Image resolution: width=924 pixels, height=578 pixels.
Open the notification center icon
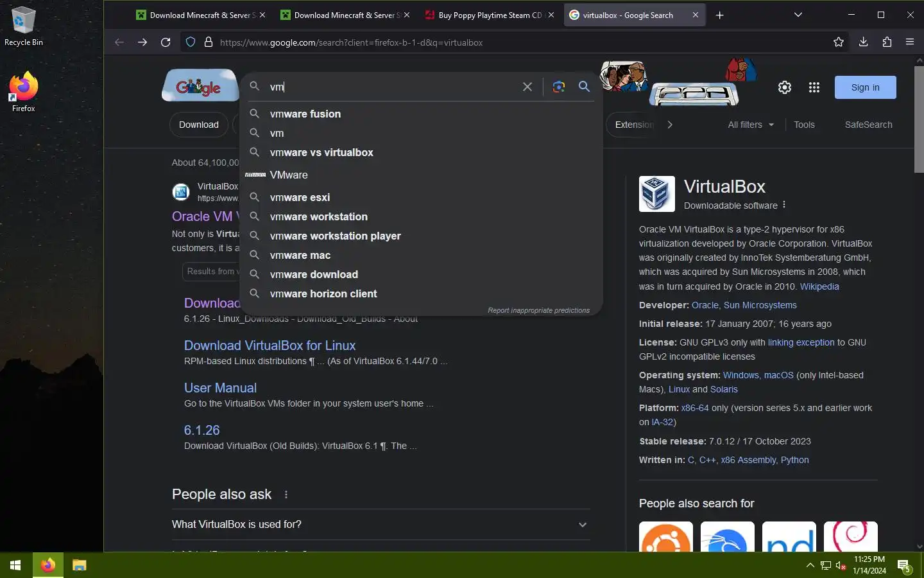[904, 566]
